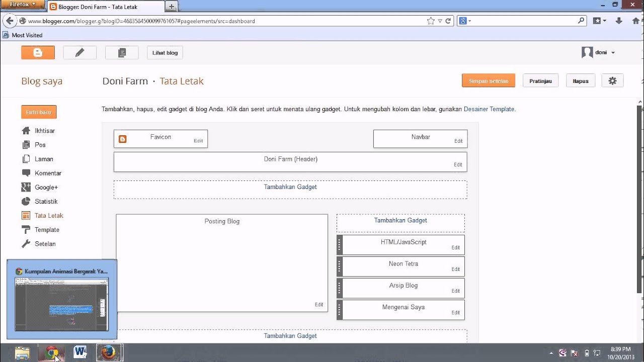This screenshot has height=362, width=644.
Task: Open URL history dropdown arrow
Action: pyautogui.click(x=440, y=21)
